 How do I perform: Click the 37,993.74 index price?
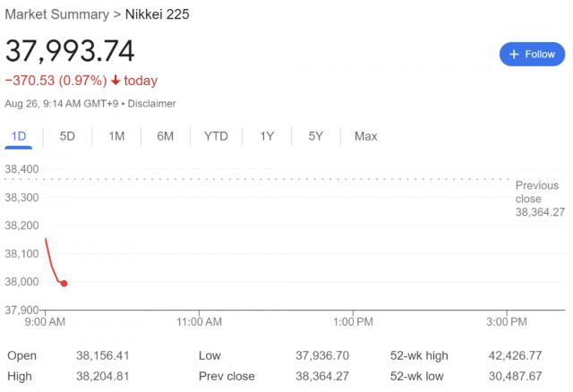[71, 49]
